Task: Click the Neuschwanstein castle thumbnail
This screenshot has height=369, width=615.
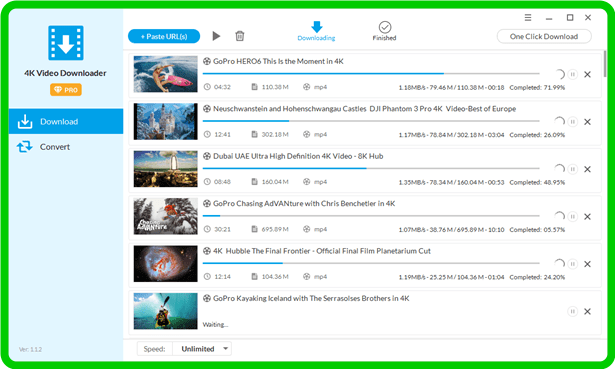Action: click(166, 122)
